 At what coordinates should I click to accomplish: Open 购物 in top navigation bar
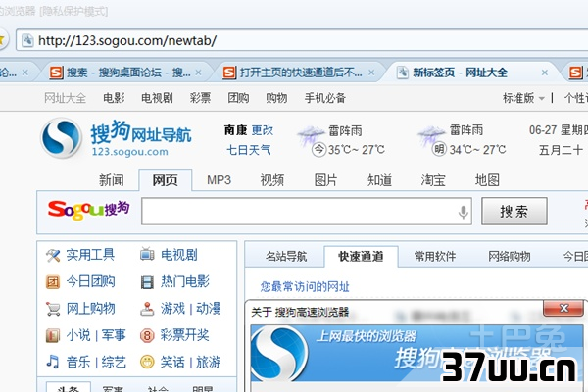tap(276, 98)
